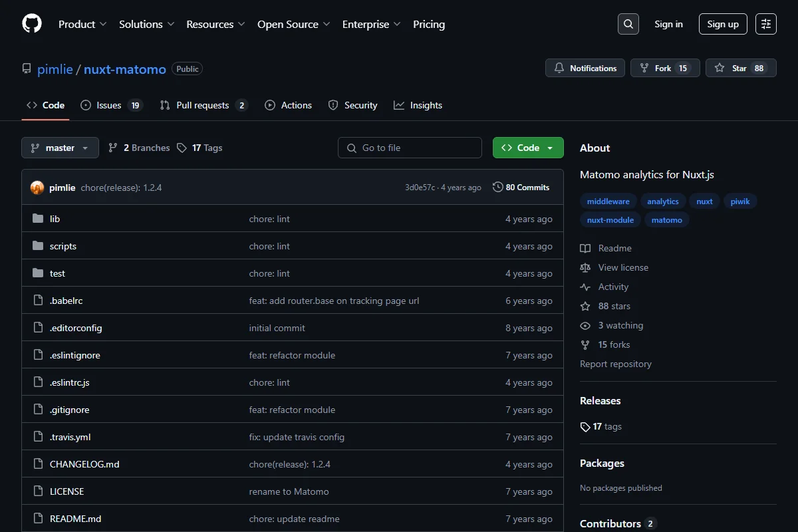Open the GitHub homepage logo

[x=32, y=24]
